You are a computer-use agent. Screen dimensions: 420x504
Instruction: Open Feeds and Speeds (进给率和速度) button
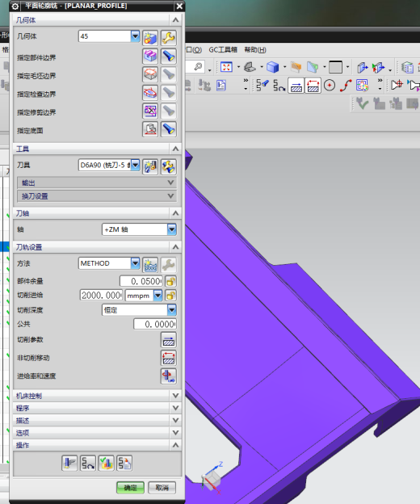pyautogui.click(x=168, y=376)
